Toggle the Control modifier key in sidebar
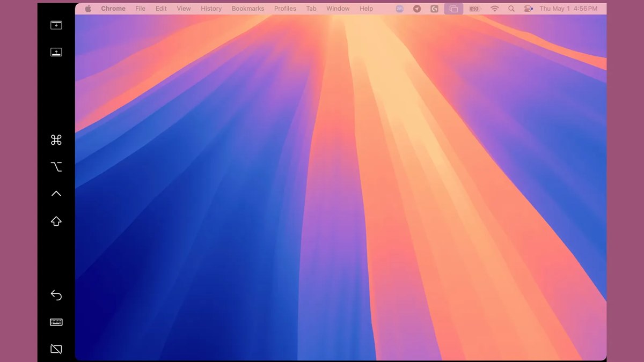The width and height of the screenshot is (644, 362). [x=56, y=194]
